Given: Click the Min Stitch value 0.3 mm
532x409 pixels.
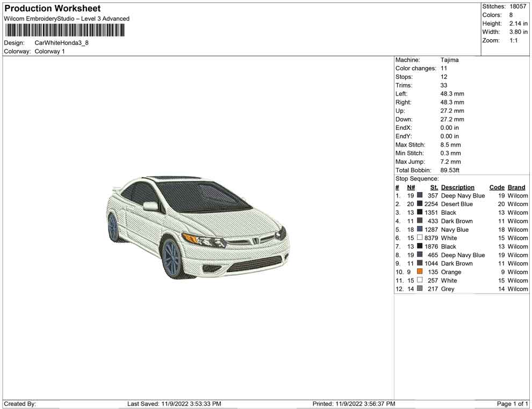Looking at the screenshot, I should [x=450, y=153].
